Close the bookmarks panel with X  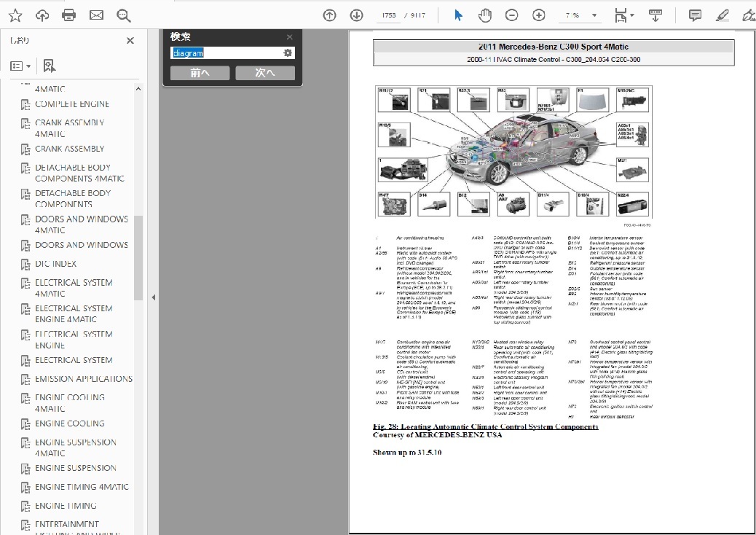tap(130, 41)
